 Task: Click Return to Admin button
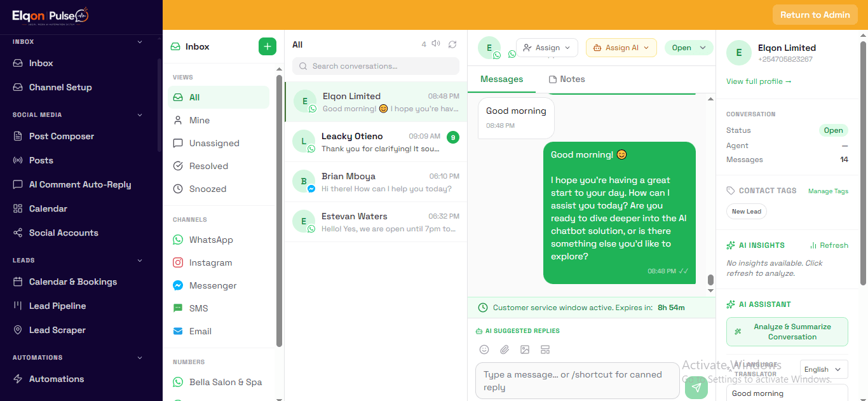tap(815, 15)
